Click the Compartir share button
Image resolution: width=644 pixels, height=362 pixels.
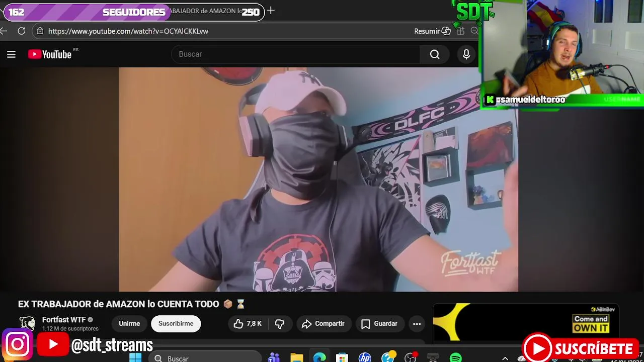323,324
